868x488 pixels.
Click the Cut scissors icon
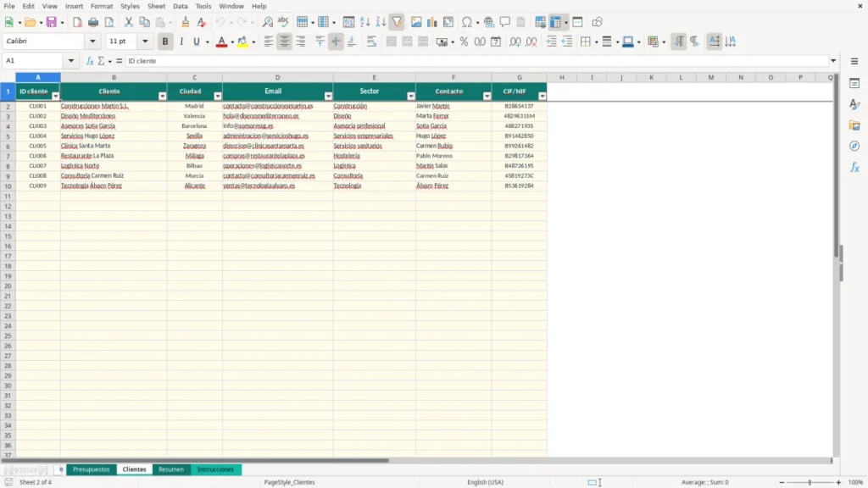(x=129, y=22)
